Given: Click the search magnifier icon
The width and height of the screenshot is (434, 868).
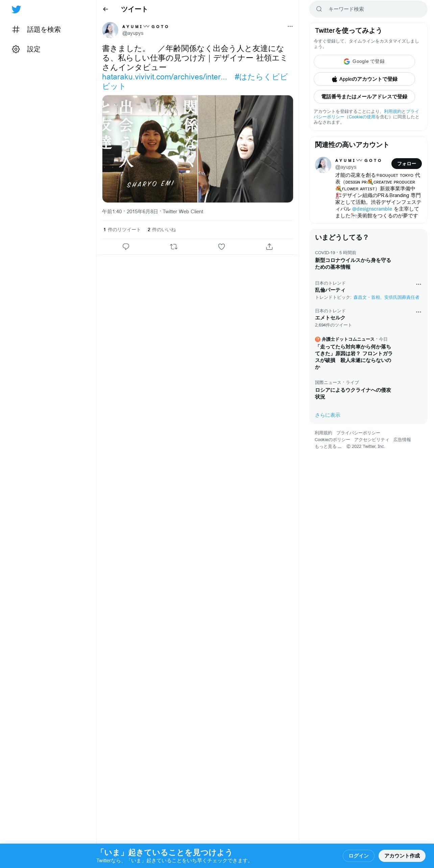Looking at the screenshot, I should click(x=319, y=9).
